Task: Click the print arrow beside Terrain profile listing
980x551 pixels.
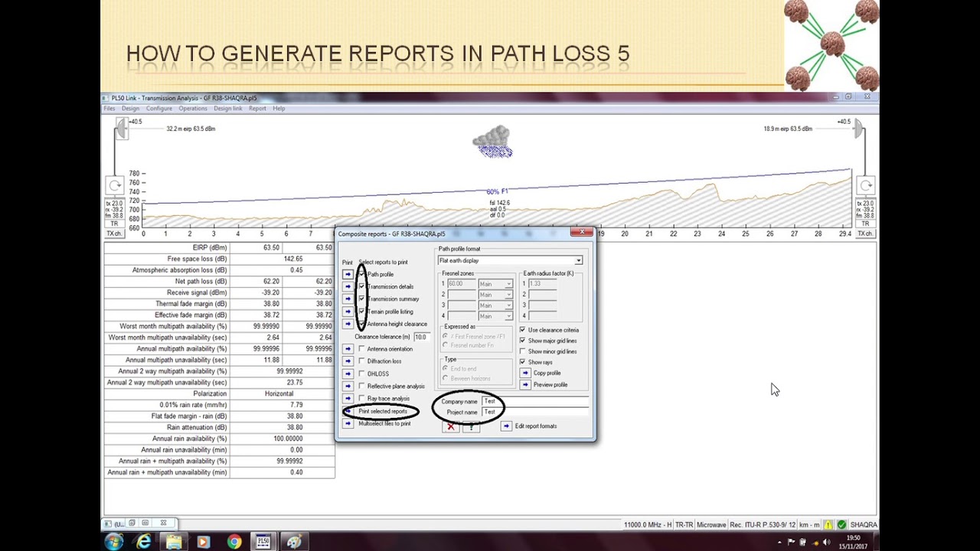Action: pyautogui.click(x=348, y=311)
